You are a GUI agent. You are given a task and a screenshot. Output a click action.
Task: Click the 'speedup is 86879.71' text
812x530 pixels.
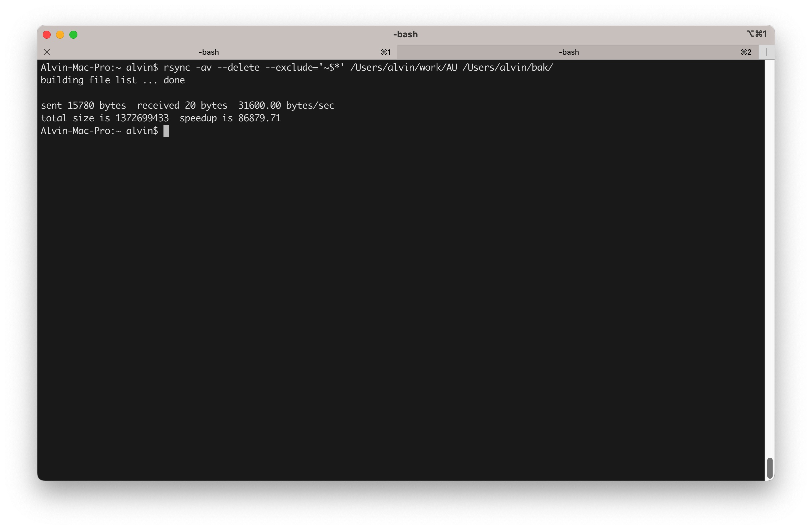coord(230,118)
